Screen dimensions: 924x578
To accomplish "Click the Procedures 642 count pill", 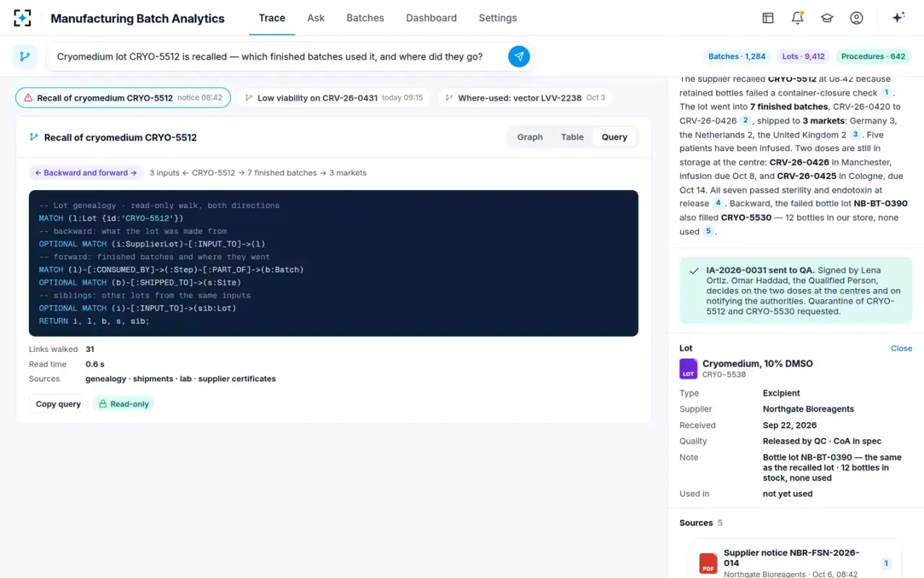I will click(873, 56).
